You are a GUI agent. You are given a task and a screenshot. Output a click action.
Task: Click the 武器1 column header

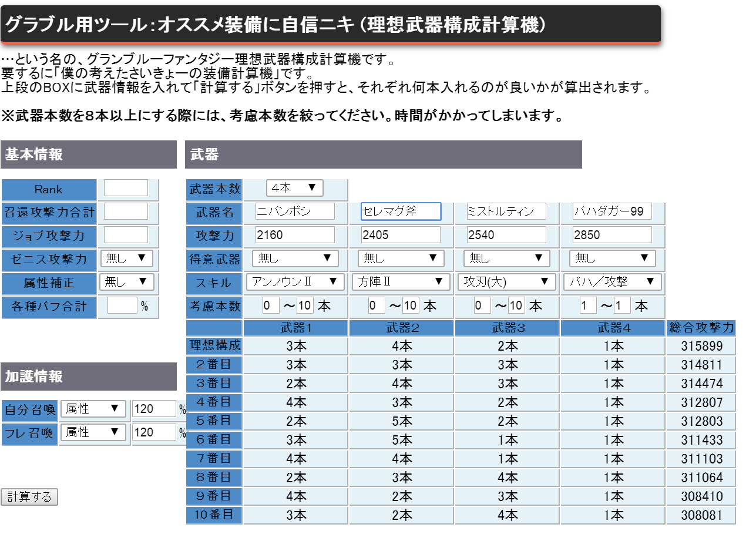point(296,328)
